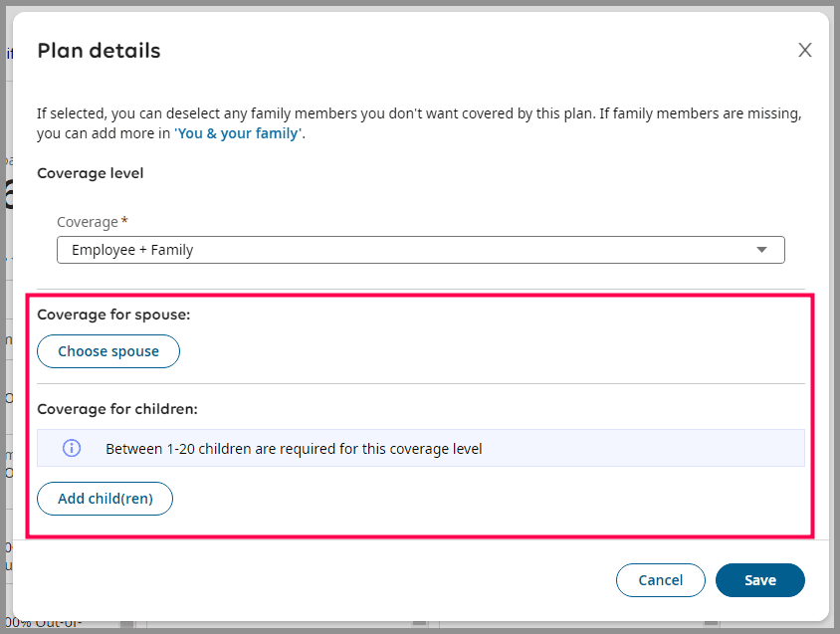Click the Plan details dialog title

point(99,51)
